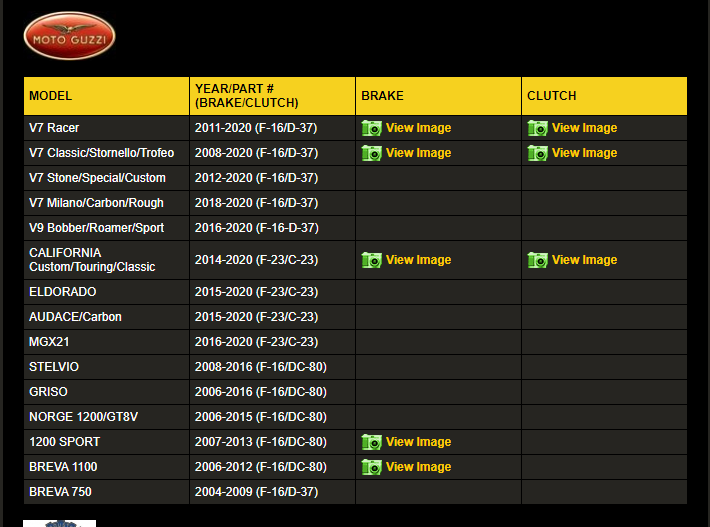Select 2018-2020 (F-16/D-37) year cell
Image resolution: width=710 pixels, height=527 pixels.
(273, 203)
